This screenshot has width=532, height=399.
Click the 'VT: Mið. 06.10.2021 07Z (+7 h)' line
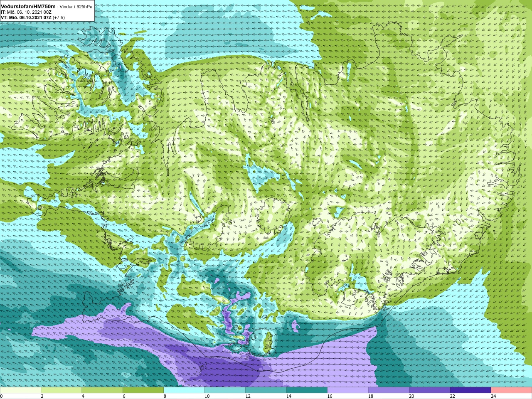click(33, 18)
